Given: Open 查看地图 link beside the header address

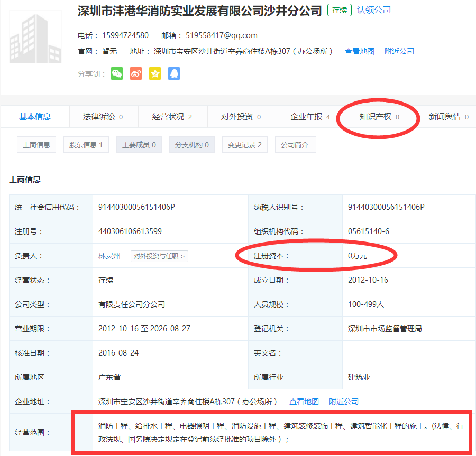Looking at the screenshot, I should tap(360, 51).
